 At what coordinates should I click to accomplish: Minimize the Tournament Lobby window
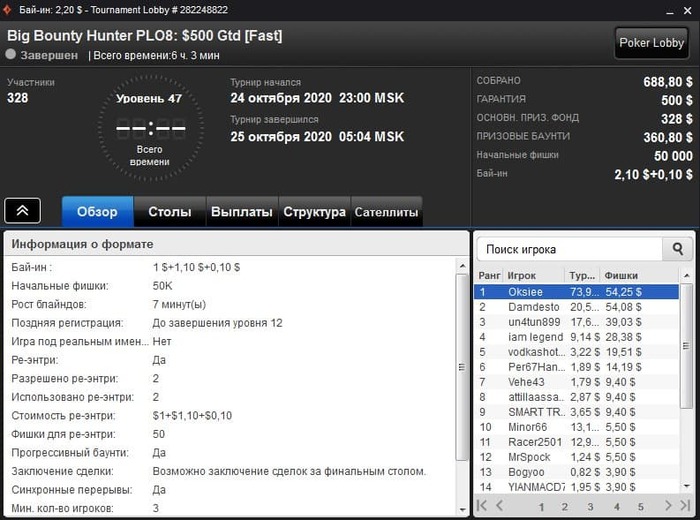670,11
